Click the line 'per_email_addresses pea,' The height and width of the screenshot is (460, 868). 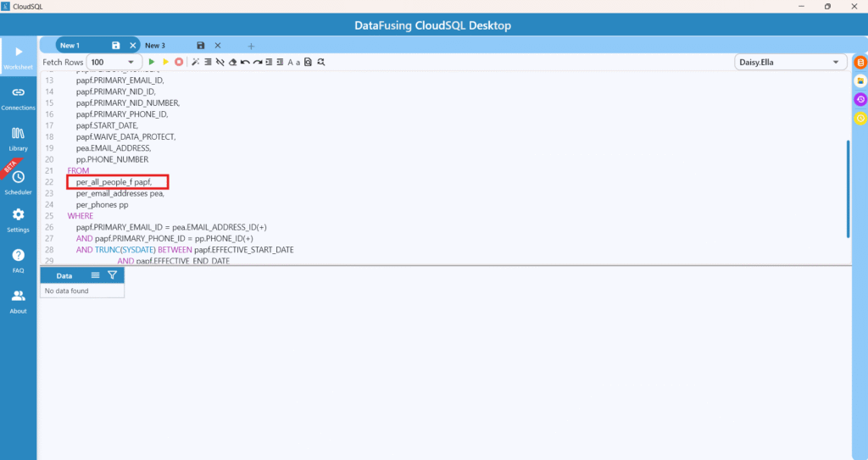point(120,193)
